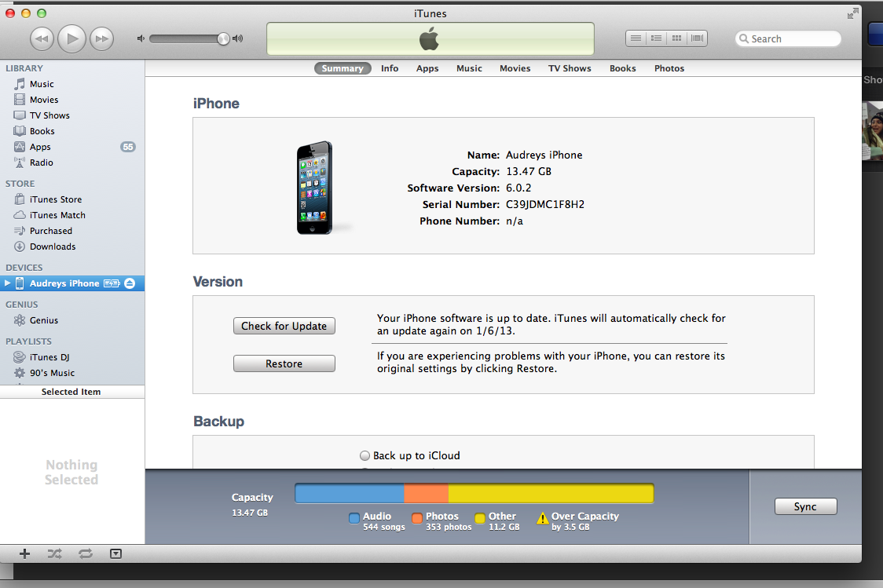Image resolution: width=883 pixels, height=588 pixels.
Task: Select Apps in the Library sidebar
Action: [72, 147]
